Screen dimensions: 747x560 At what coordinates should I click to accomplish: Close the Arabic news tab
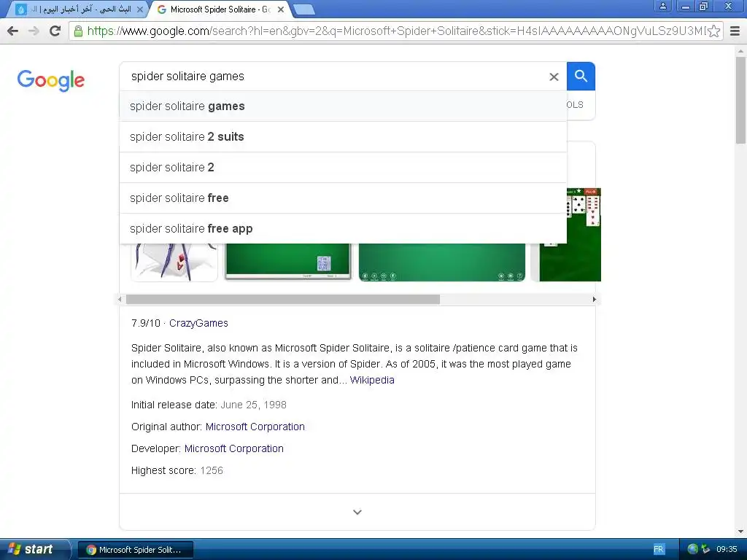pyautogui.click(x=140, y=9)
